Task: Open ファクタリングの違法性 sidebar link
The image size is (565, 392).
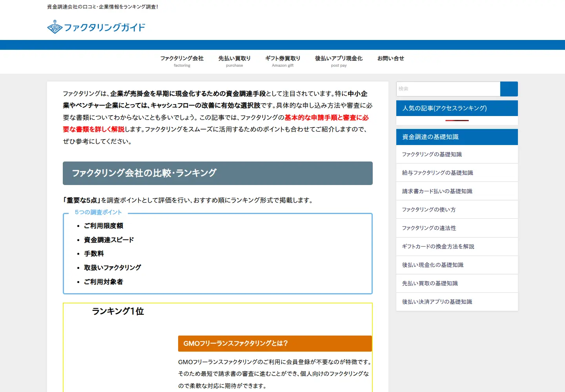Action: 457,228
